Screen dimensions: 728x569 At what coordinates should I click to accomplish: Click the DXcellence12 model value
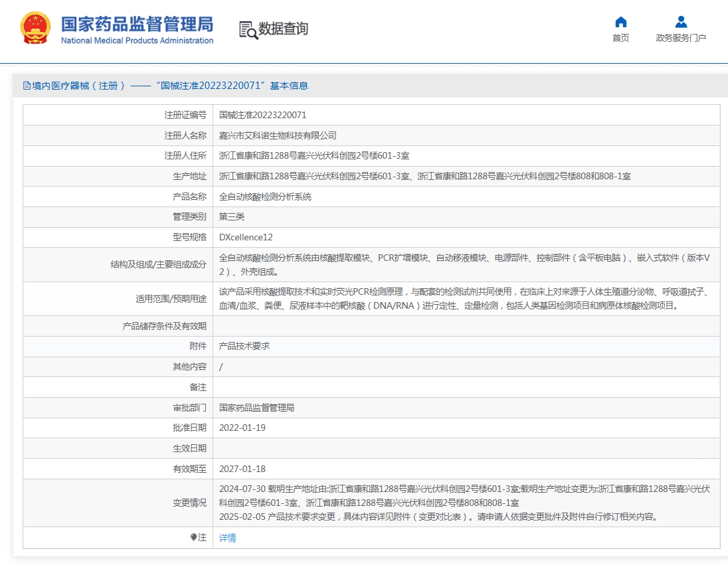point(246,237)
